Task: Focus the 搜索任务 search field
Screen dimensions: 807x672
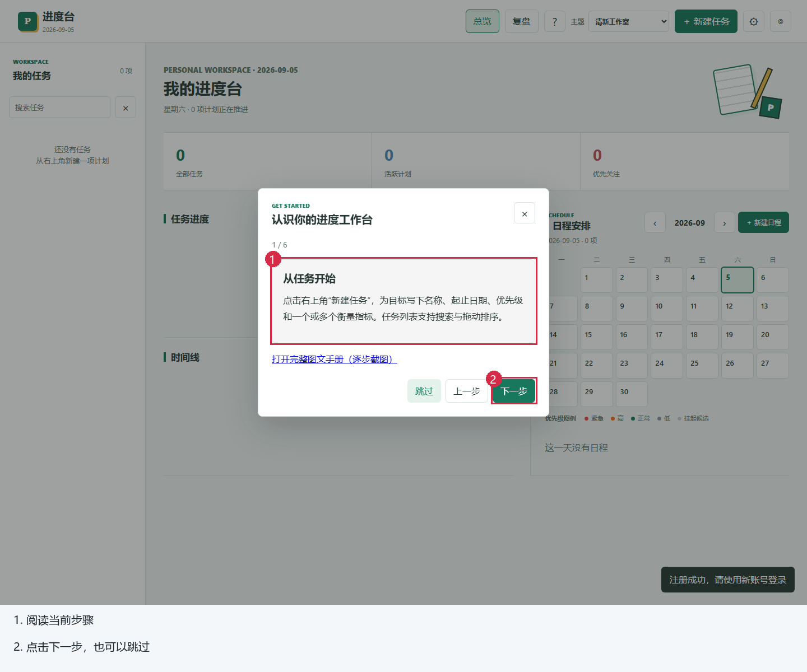Action: [x=59, y=108]
